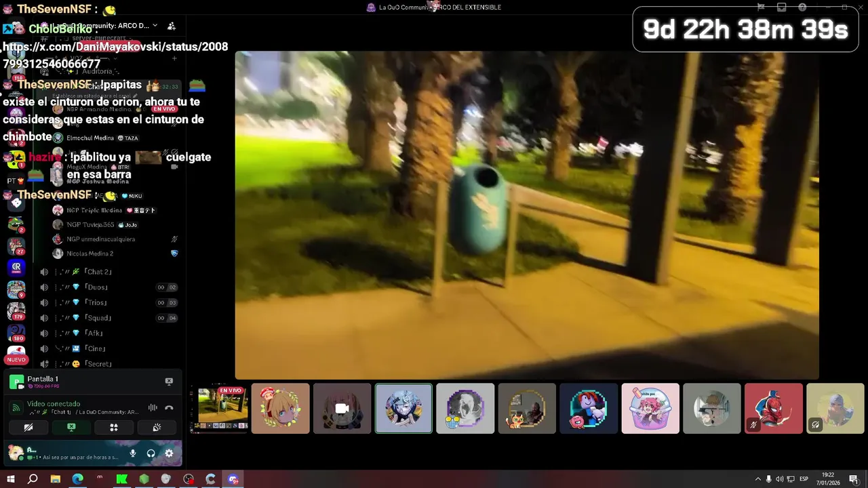Open the CR server icon

(x=16, y=267)
